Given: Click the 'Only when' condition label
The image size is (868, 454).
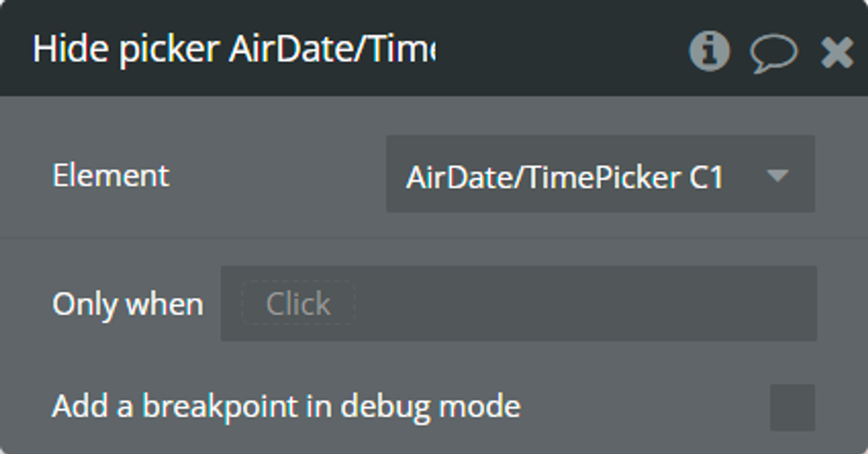Looking at the screenshot, I should (128, 304).
